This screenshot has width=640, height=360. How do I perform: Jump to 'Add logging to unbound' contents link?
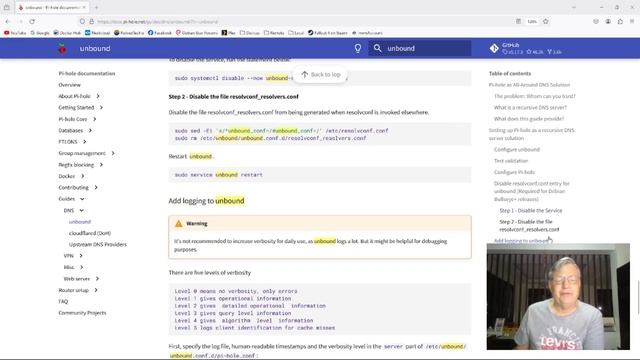(521, 241)
